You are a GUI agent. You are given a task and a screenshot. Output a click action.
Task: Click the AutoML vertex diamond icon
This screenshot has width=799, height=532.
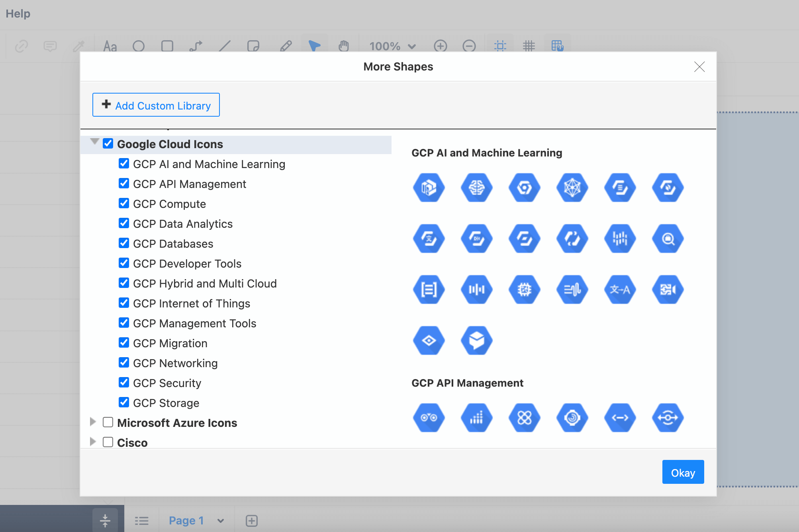[429, 340]
